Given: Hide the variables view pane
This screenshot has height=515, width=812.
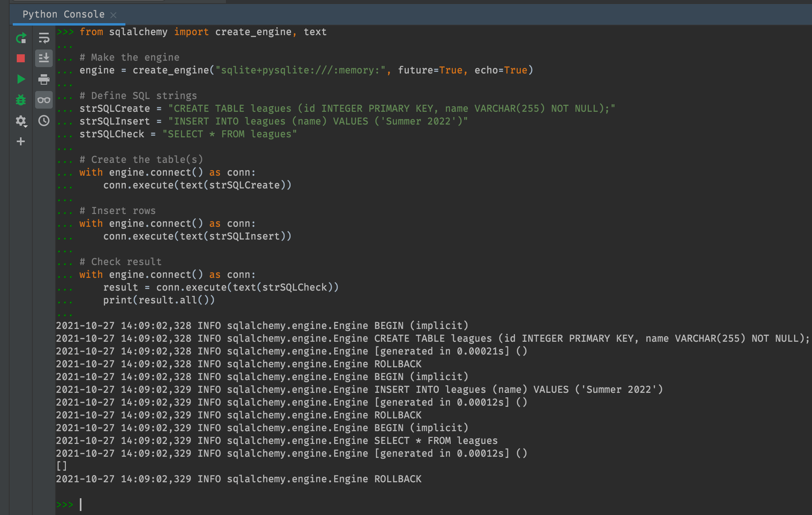Looking at the screenshot, I should click(44, 100).
